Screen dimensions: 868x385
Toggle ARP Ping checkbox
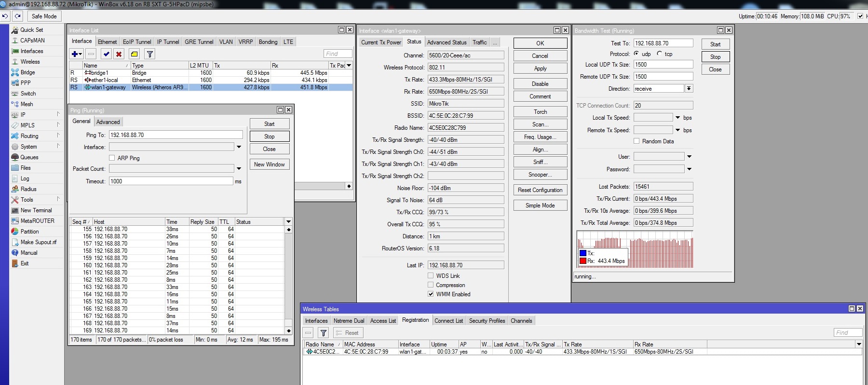(x=112, y=158)
